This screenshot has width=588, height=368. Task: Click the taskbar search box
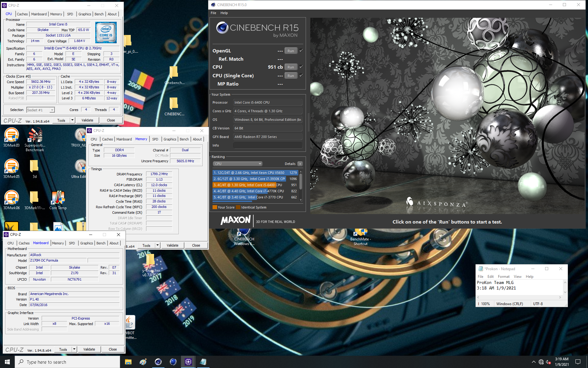coord(67,362)
